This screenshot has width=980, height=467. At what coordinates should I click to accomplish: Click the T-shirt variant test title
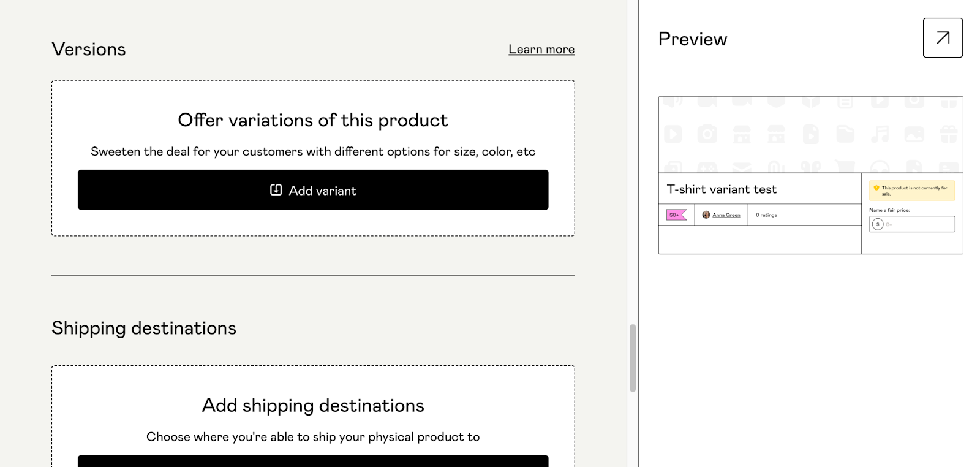click(722, 189)
